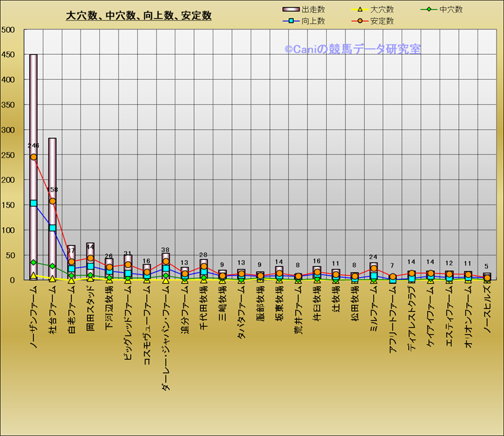Select the cyan 向上数 point for ノーザンファーム

34,203
